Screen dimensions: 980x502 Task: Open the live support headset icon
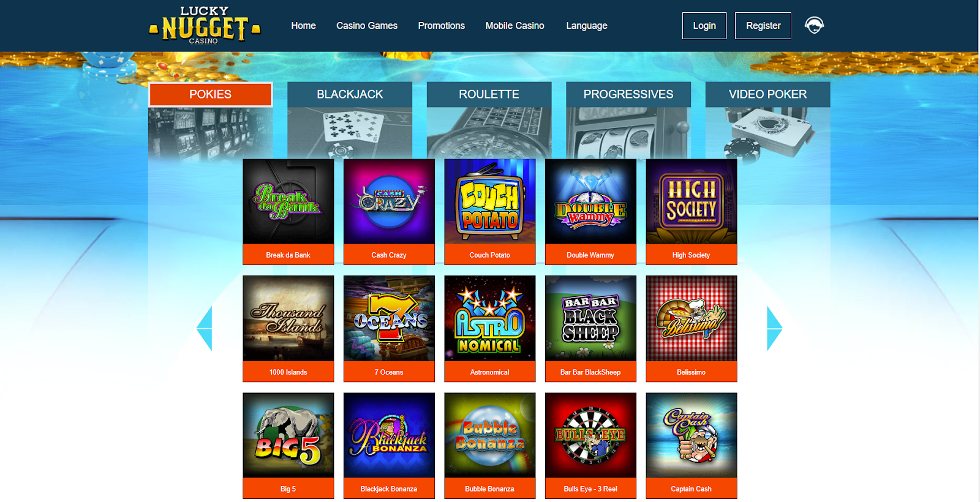[x=814, y=25]
